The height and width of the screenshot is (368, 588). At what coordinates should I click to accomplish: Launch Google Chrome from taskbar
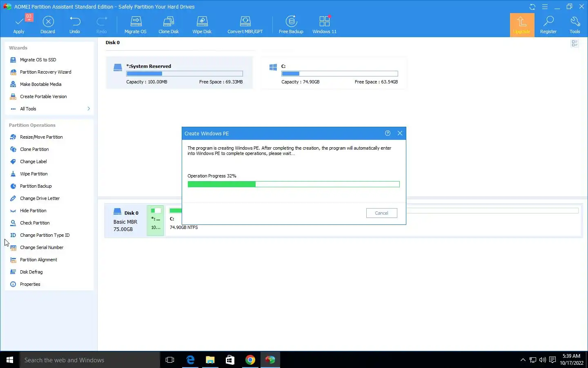point(250,360)
